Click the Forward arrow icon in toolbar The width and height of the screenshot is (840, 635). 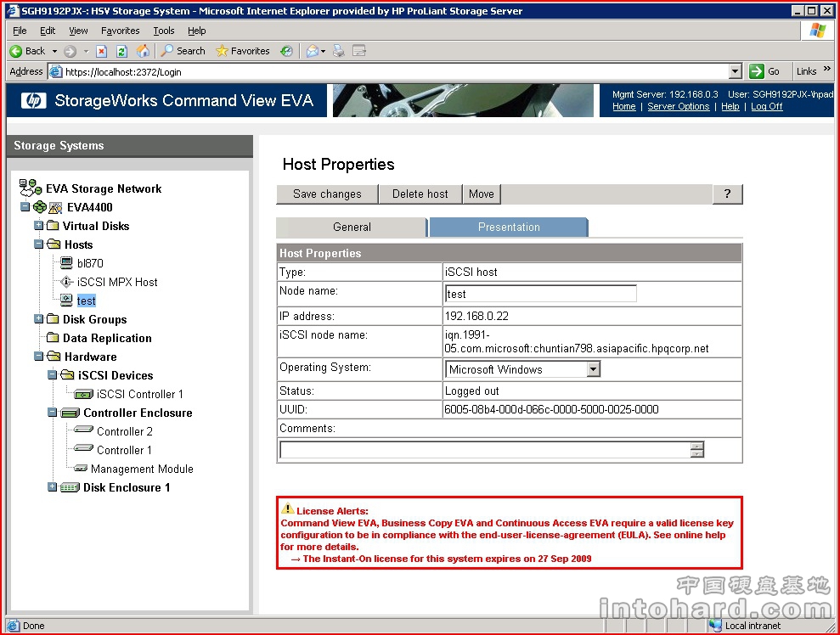(x=70, y=51)
